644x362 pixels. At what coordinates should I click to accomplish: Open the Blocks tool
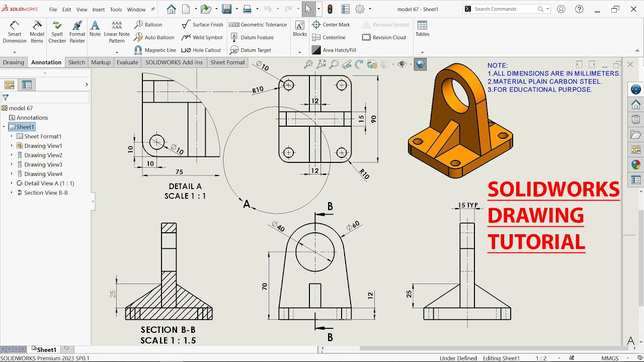pos(300,29)
